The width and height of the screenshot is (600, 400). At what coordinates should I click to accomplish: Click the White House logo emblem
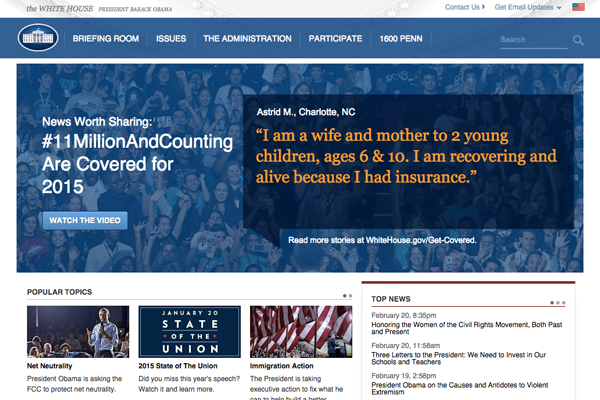point(38,38)
